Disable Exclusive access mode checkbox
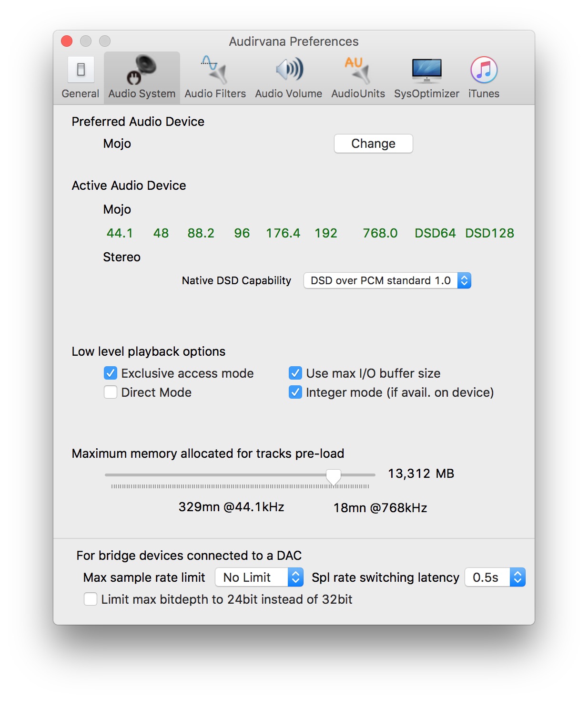This screenshot has width=588, height=701. point(111,373)
